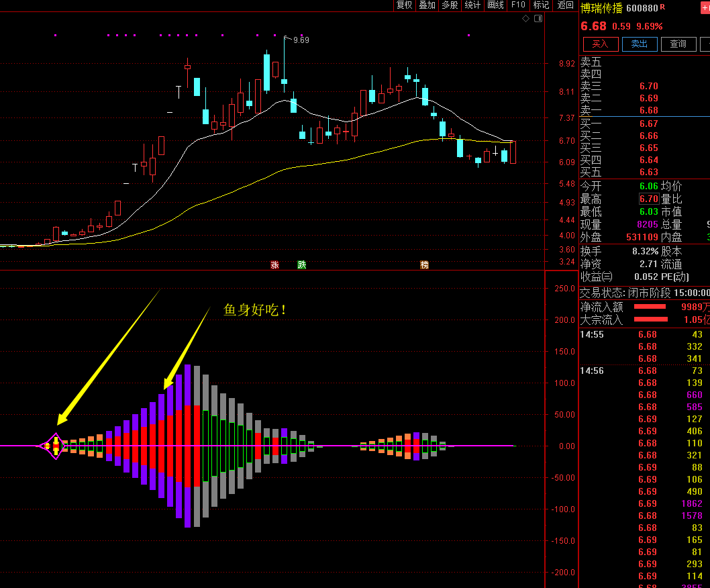The image size is (710, 588).
Task: Open the 多股 multi-stock view
Action: coord(450,5)
